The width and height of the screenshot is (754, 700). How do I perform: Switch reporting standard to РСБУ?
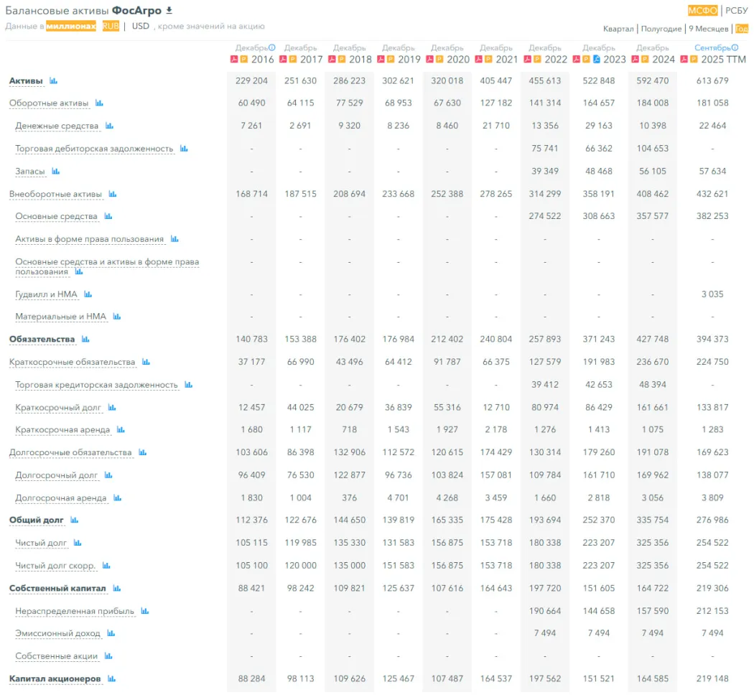(x=736, y=10)
